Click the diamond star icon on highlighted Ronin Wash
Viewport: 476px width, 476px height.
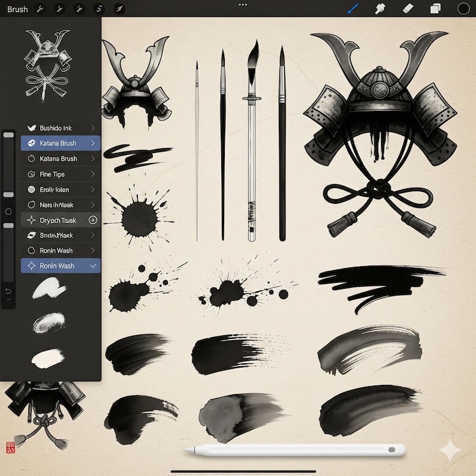(31, 266)
